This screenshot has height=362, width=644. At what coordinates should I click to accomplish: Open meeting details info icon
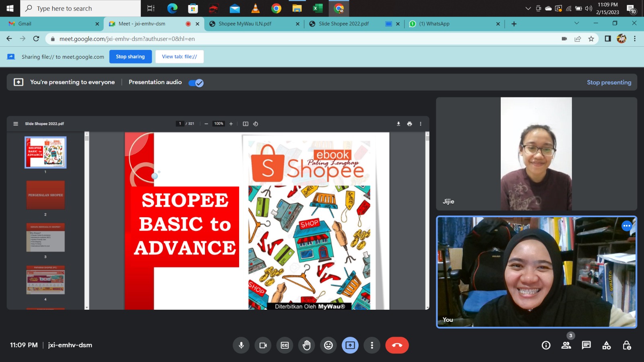(x=546, y=345)
